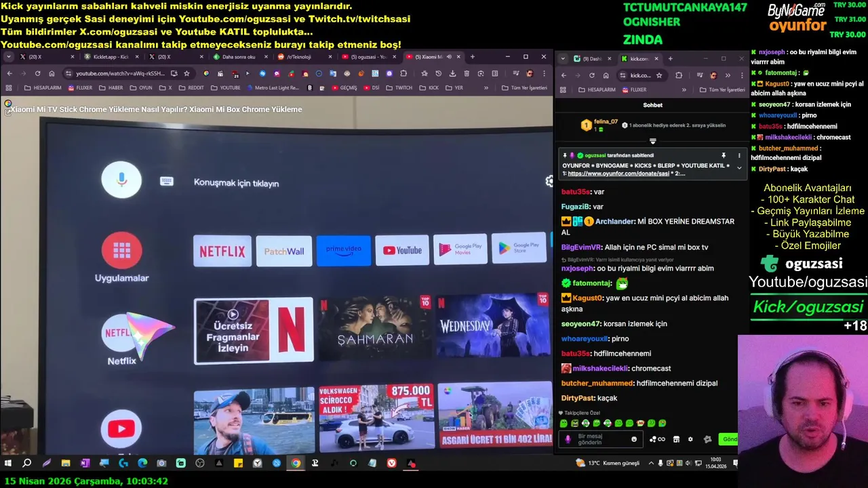Open tab search chevron in left browser
This screenshot has width=868, height=488.
point(9,57)
